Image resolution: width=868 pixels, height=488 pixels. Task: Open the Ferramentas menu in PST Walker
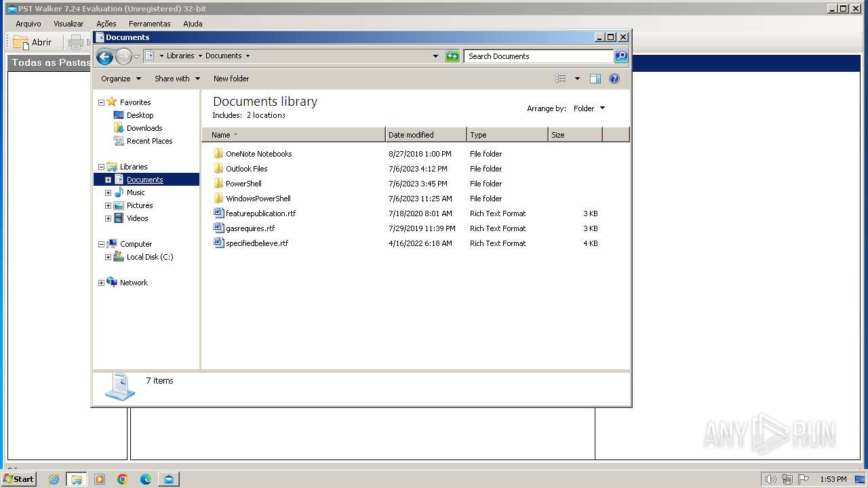(x=149, y=24)
